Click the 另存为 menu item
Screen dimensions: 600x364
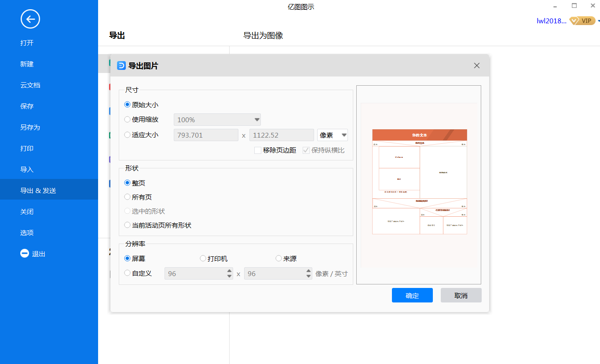[49, 127]
